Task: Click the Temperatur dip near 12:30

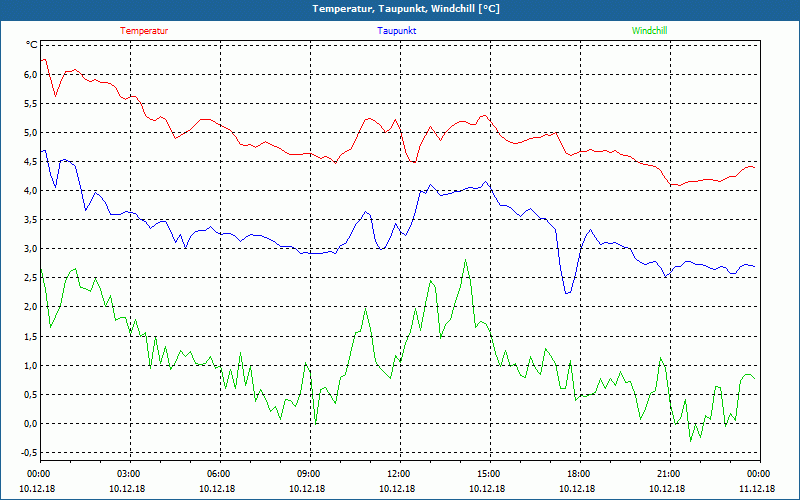Action: coord(413,162)
